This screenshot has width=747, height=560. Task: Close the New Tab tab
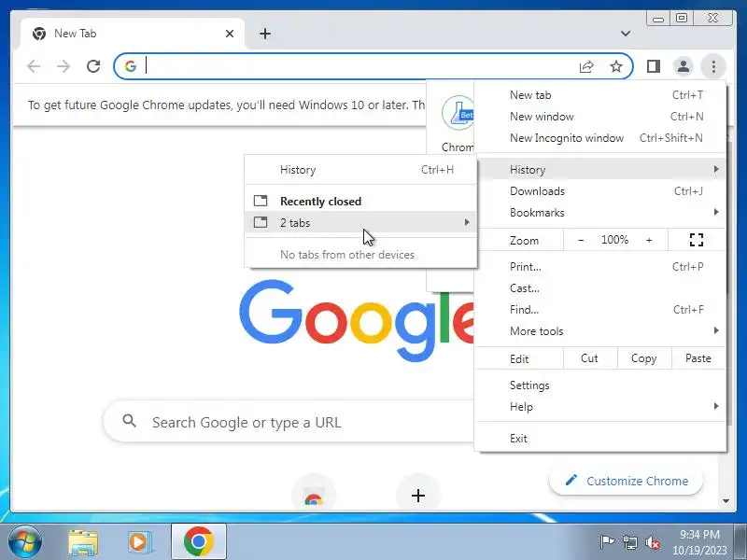230,34
